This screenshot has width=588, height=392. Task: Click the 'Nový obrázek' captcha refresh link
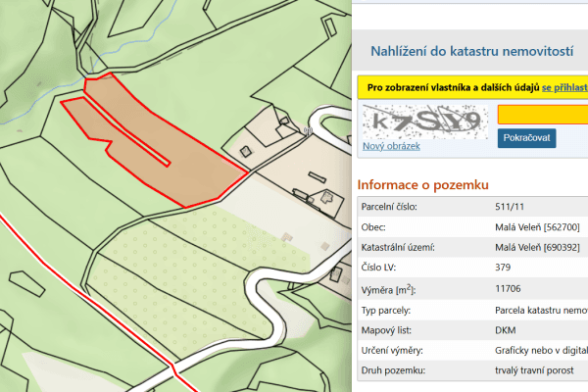[391, 146]
